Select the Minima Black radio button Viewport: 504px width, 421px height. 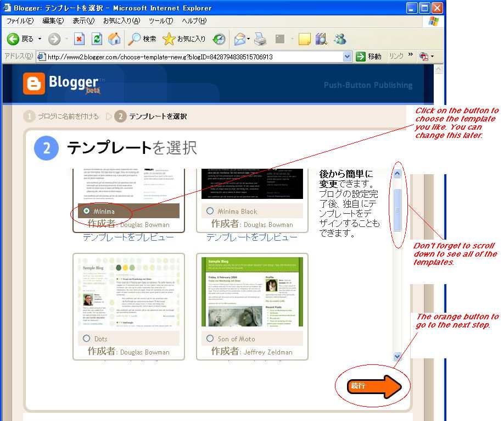[x=210, y=211]
